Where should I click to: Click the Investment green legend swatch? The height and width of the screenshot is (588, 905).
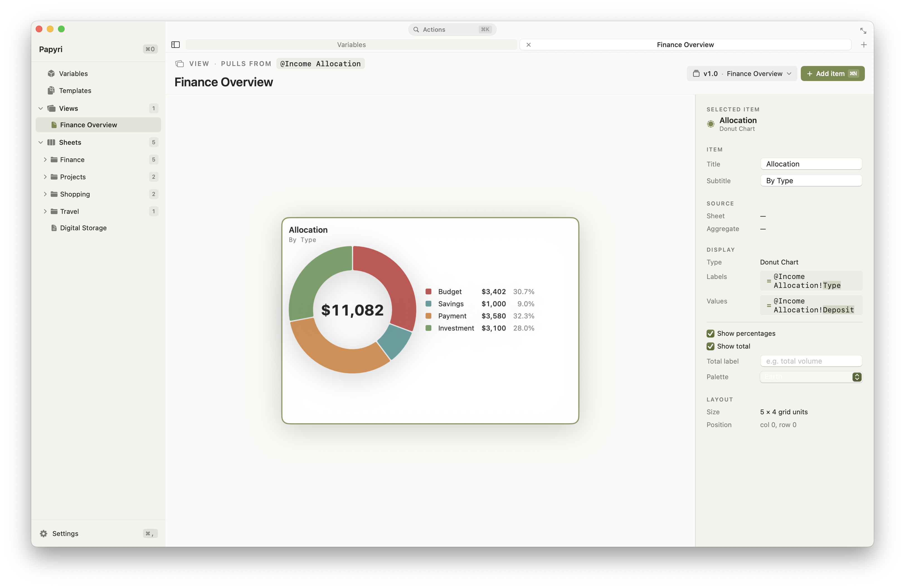(428, 328)
